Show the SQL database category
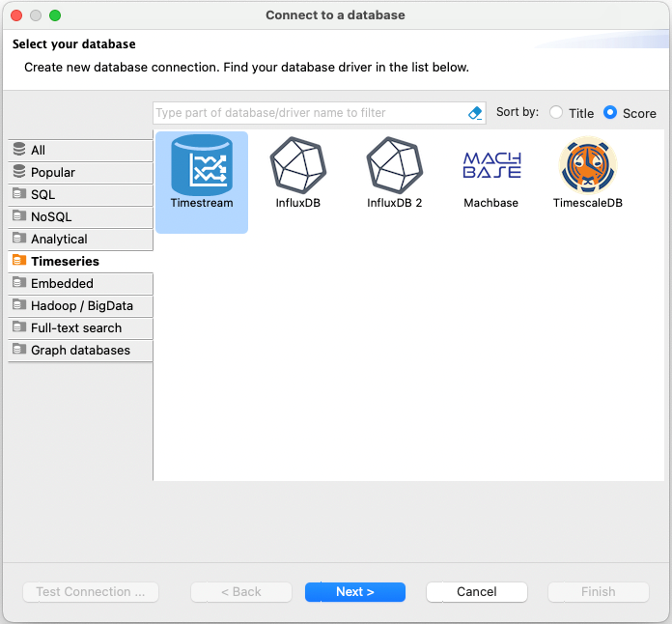 [80, 195]
